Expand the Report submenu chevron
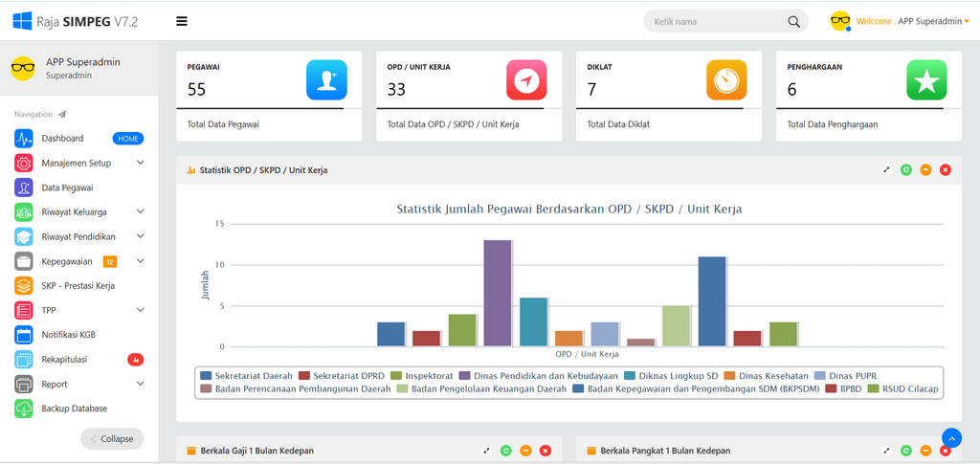The image size is (980, 464). pos(141,384)
